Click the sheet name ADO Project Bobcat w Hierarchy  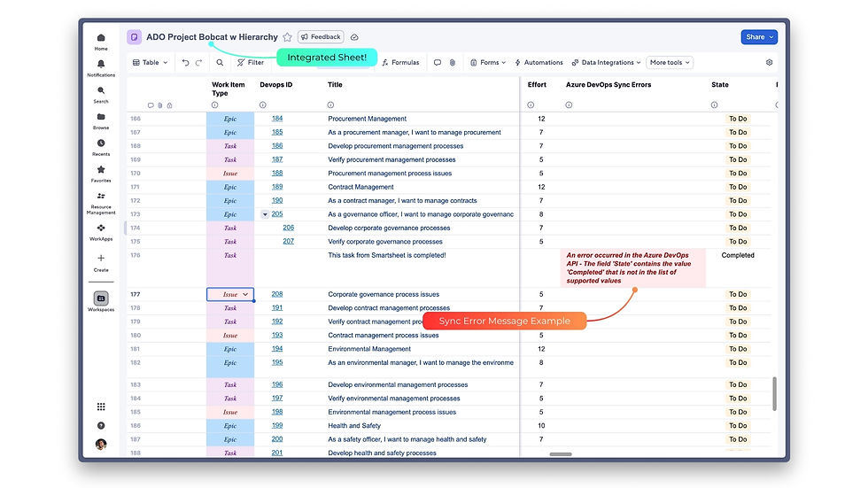coord(212,37)
